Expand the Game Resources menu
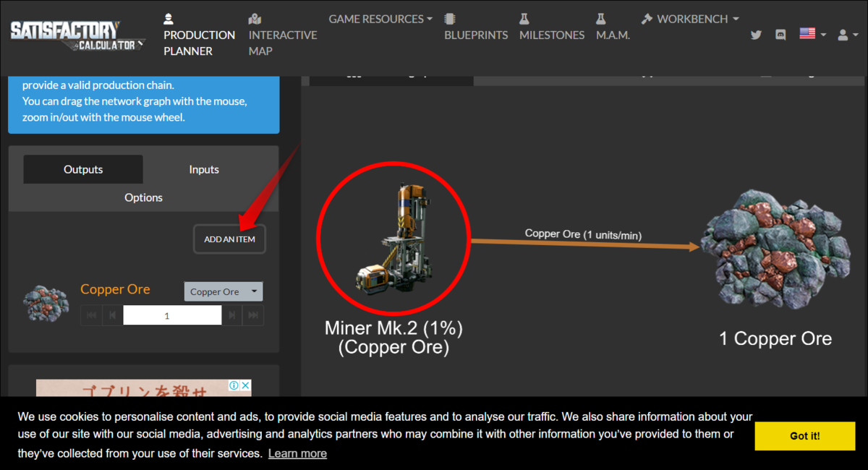This screenshot has height=470, width=868. pos(380,19)
